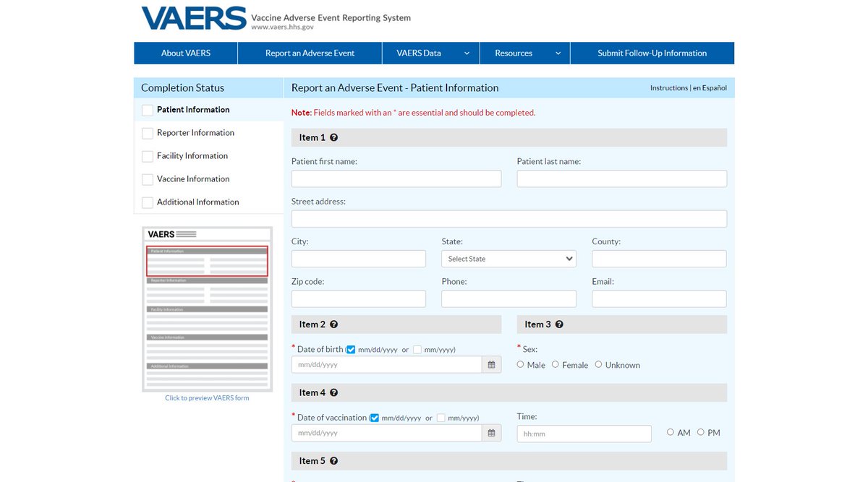Focus the County field
This screenshot has height=482, width=868.
660,259
